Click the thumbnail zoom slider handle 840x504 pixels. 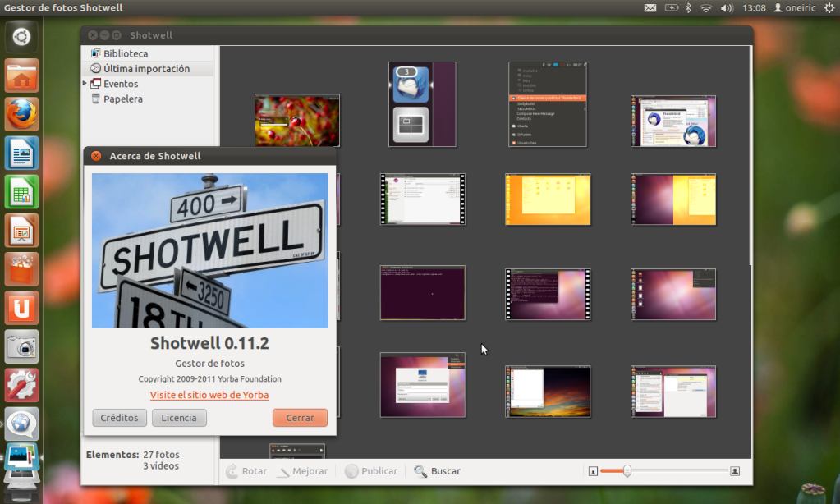627,471
